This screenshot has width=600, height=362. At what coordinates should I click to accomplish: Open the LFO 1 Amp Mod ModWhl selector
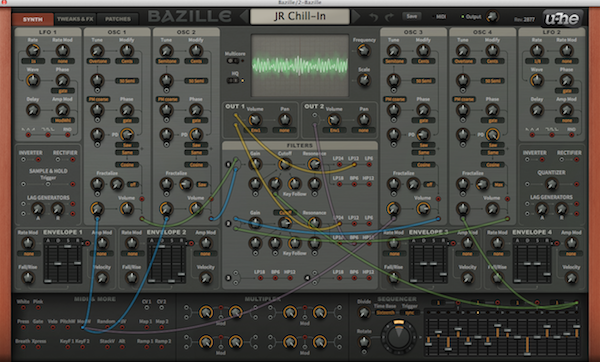pos(63,120)
